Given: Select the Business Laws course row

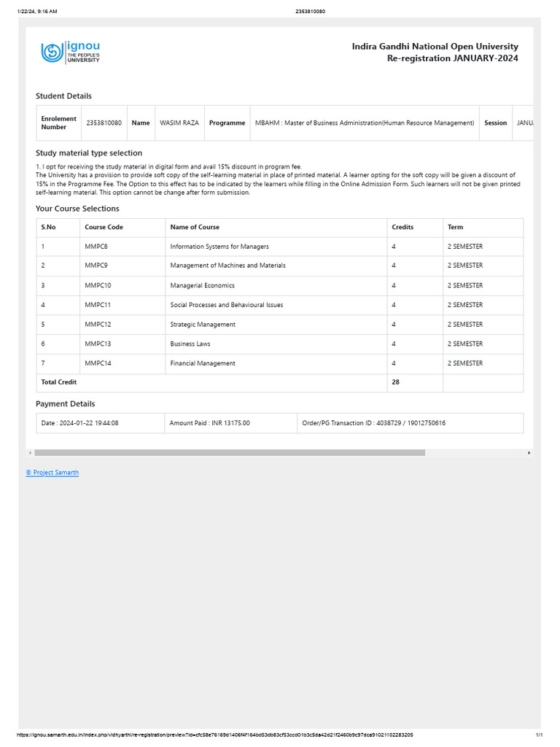Looking at the screenshot, I should [x=280, y=344].
